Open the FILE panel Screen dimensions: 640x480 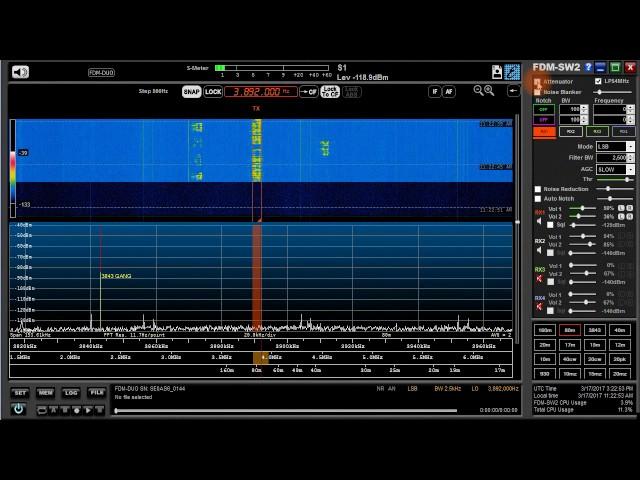[x=97, y=393]
